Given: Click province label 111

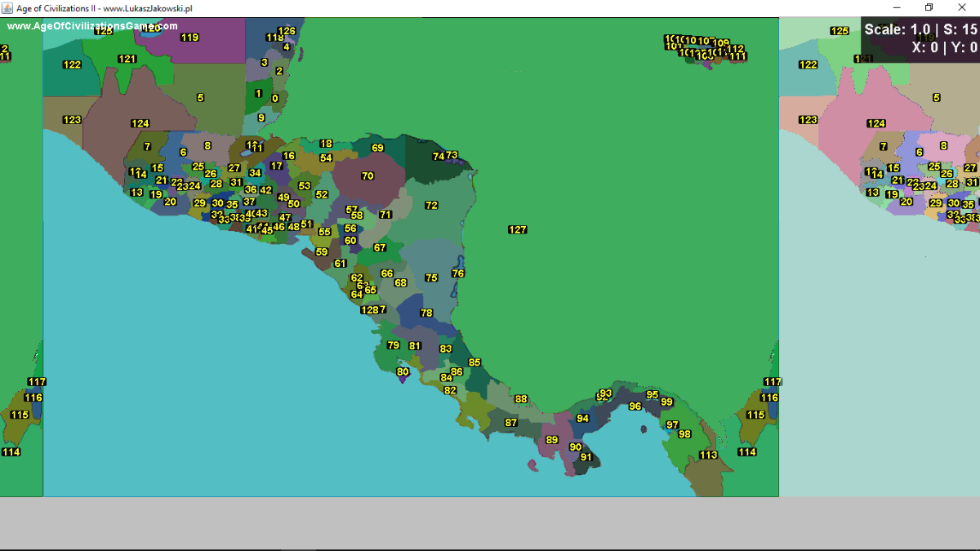Looking at the screenshot, I should pyautogui.click(x=738, y=56).
